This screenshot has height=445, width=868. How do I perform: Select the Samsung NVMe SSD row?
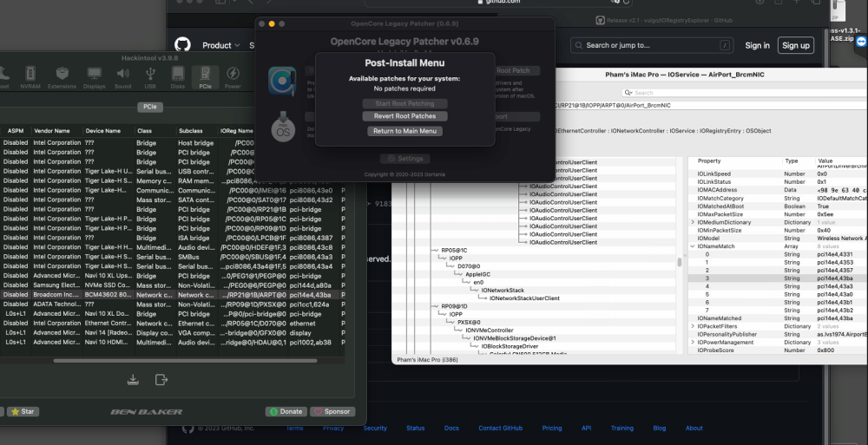(172, 285)
